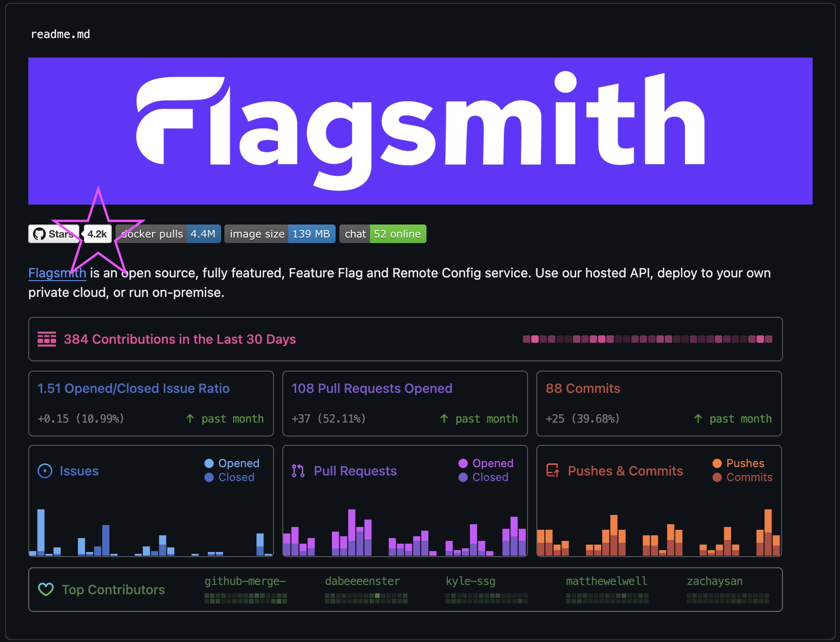The height and width of the screenshot is (642, 840).
Task: Click the +37 (52.11%) pull requests change
Action: 329,418
